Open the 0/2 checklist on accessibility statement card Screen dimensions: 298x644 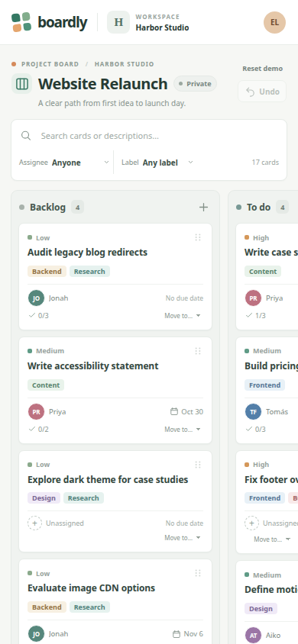(x=39, y=429)
